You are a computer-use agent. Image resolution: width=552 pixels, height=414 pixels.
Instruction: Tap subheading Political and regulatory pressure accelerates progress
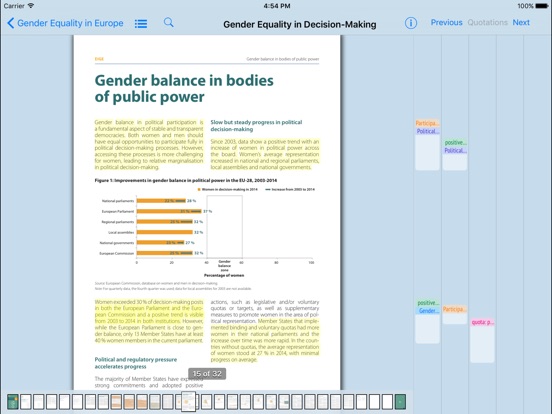pos(136,363)
